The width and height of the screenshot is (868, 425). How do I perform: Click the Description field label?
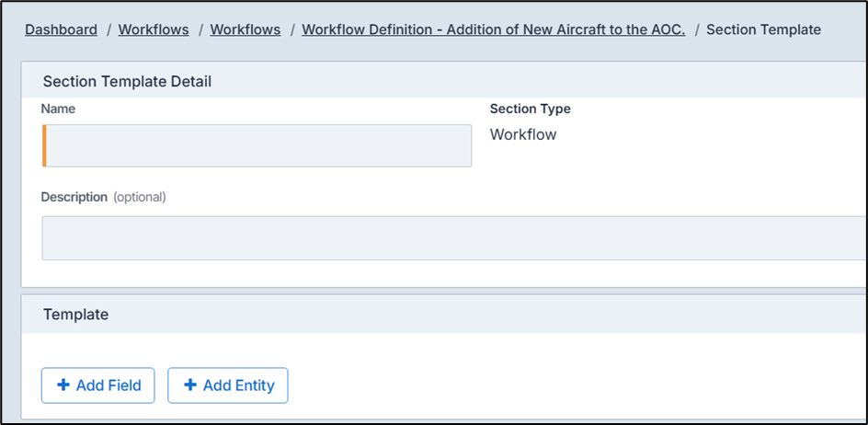point(74,197)
